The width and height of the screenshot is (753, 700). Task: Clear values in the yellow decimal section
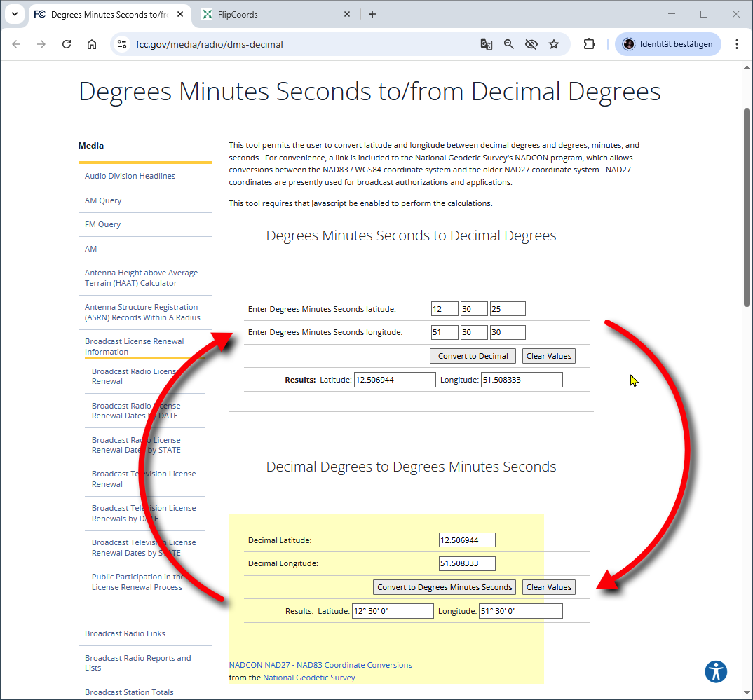point(548,587)
